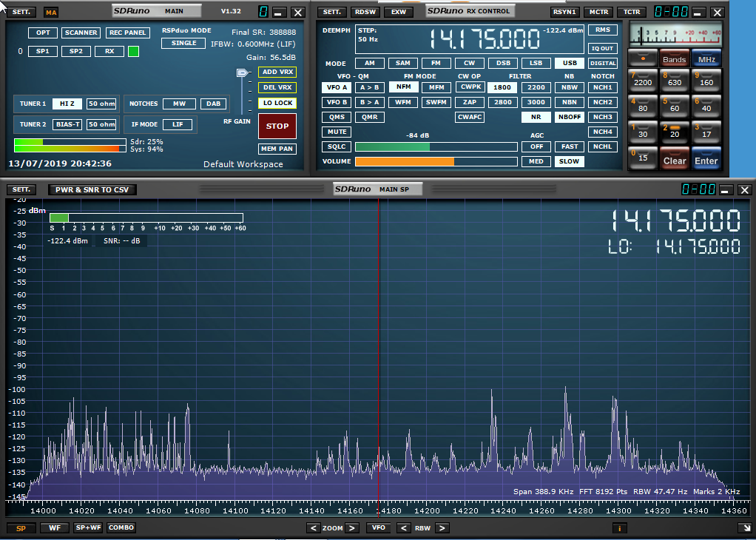Click the red Clear keypad button

(x=675, y=158)
